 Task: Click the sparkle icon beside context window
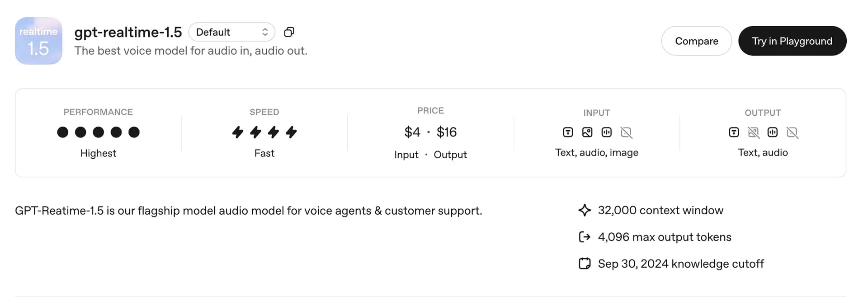[585, 210]
